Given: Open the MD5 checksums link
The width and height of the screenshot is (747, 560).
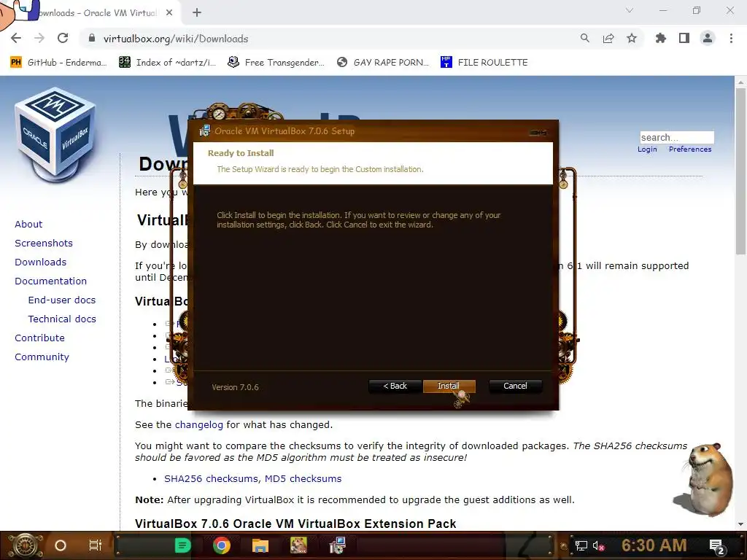Looking at the screenshot, I should coord(303,478).
